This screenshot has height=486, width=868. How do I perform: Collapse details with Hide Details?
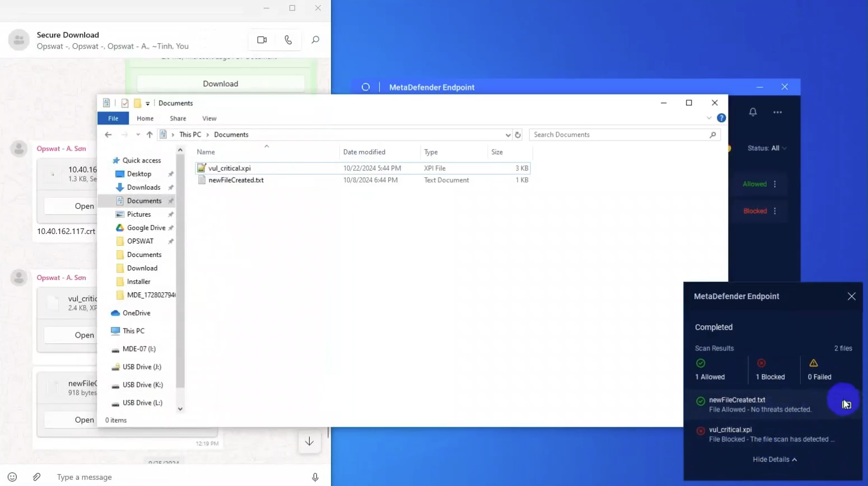pos(774,459)
